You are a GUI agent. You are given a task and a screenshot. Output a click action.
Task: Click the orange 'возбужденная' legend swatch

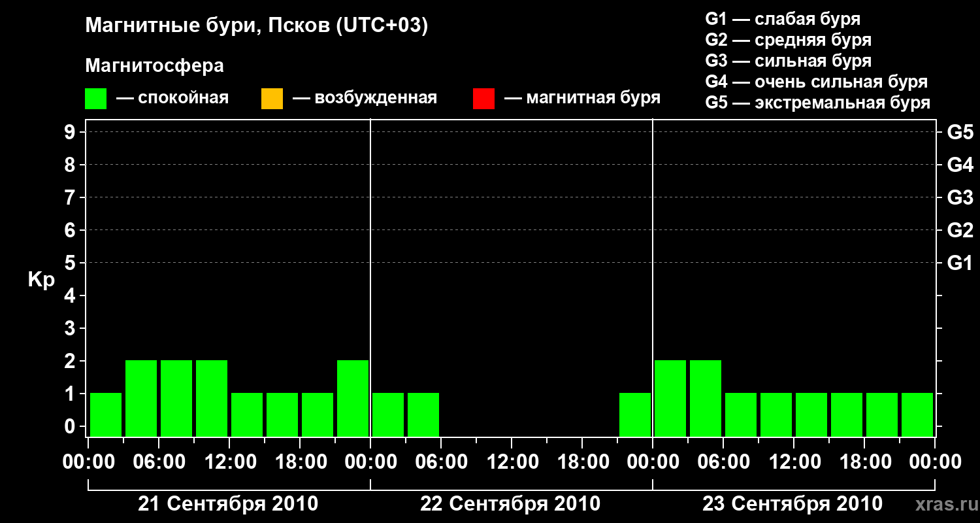272,99
